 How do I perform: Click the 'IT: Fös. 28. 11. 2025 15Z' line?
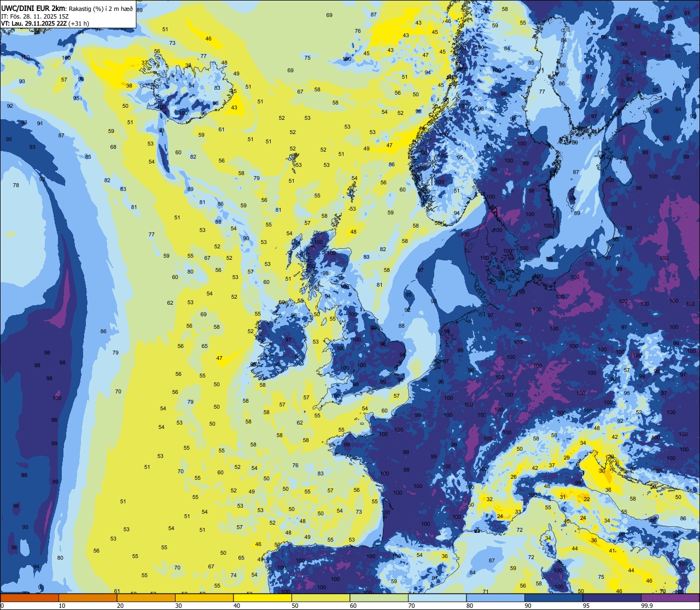pos(34,16)
